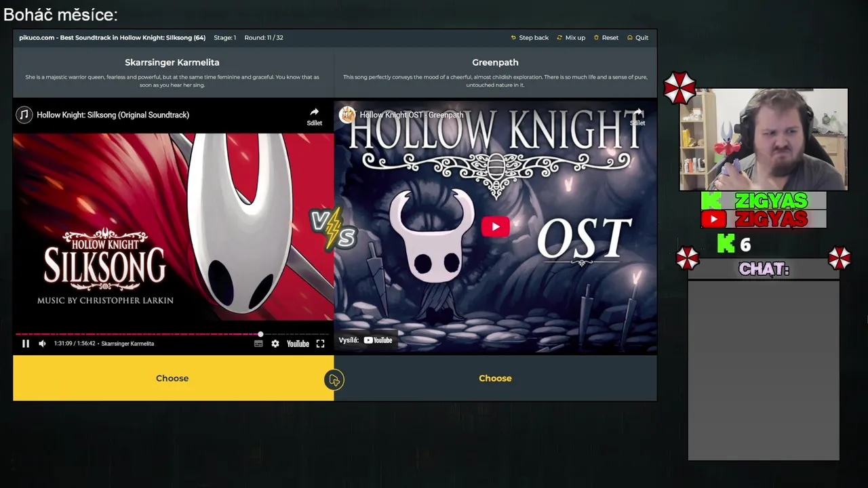
Task: Click the pikuco.com tournament title
Action: (x=113, y=38)
